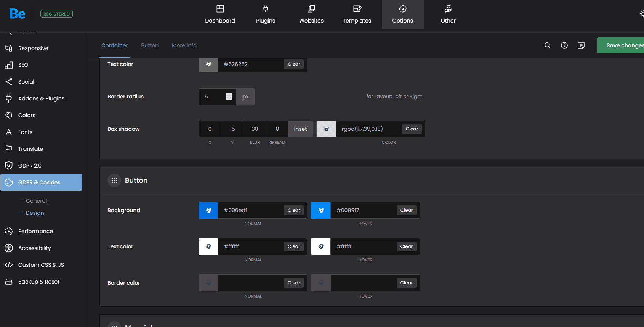Open the help question mark icon
Viewport: 644px width, 327px height.
tap(564, 45)
